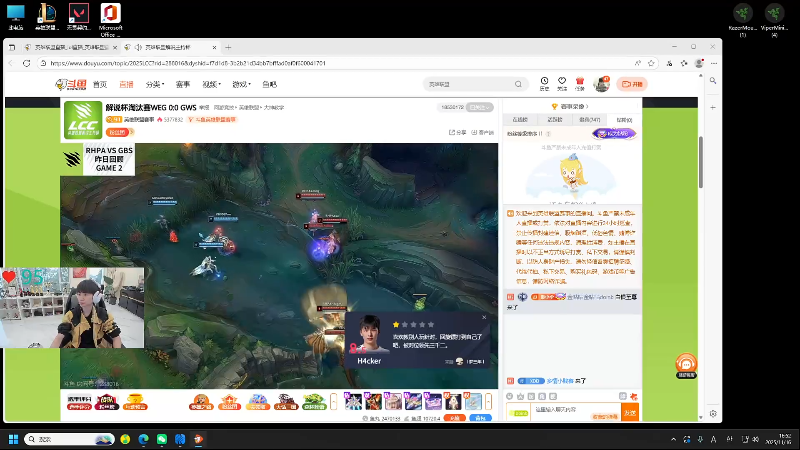Click the first circular icon above the chat input

click(509, 396)
